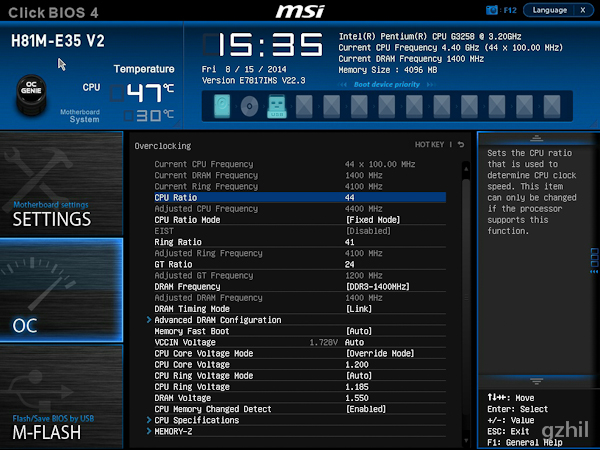Select the CPU Ratio value 44
600x450 pixels.
pos(349,197)
